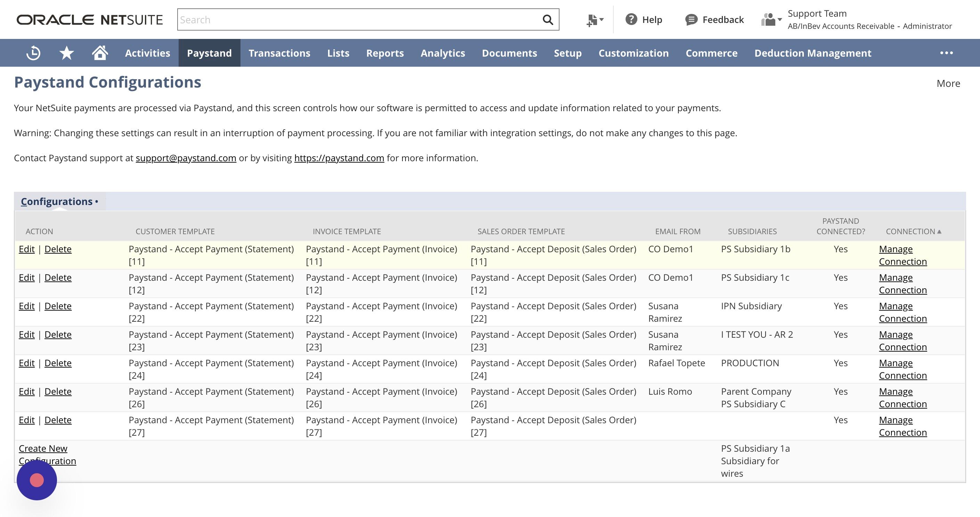Image resolution: width=980 pixels, height=517 pixels.
Task: Open the Shortcuts star icon
Action: 67,53
